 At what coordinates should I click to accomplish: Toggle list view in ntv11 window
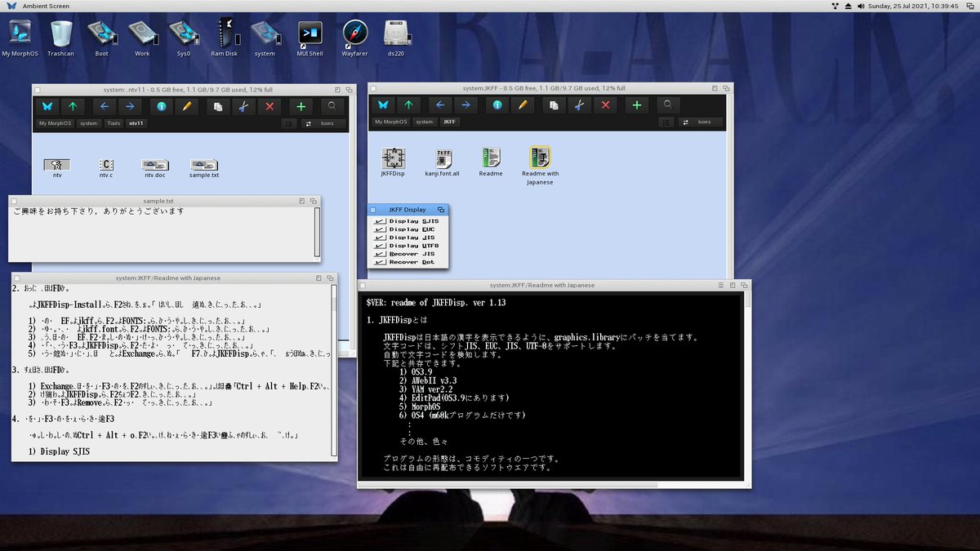pos(289,123)
